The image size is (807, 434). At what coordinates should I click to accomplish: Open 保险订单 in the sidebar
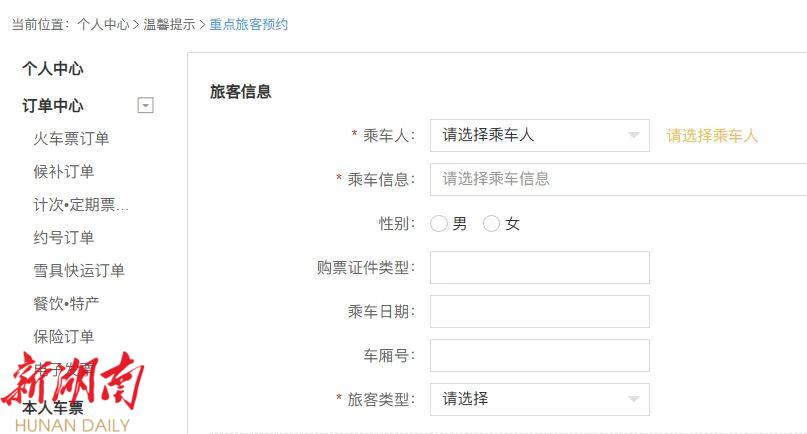point(64,337)
